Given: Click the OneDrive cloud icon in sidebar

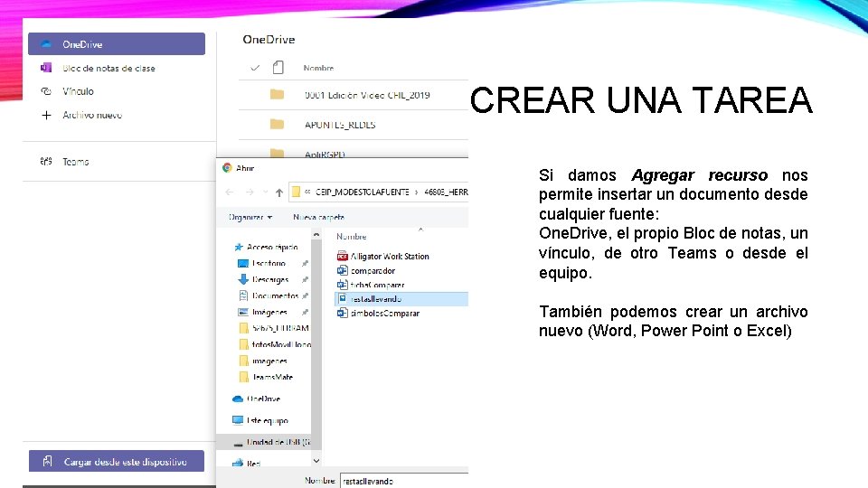Looking at the screenshot, I should (46, 44).
